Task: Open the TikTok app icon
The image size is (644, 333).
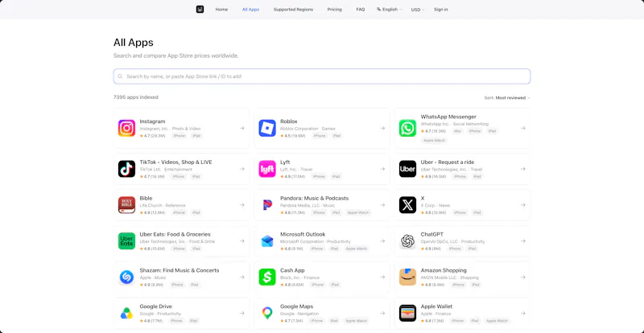Action: (x=126, y=169)
